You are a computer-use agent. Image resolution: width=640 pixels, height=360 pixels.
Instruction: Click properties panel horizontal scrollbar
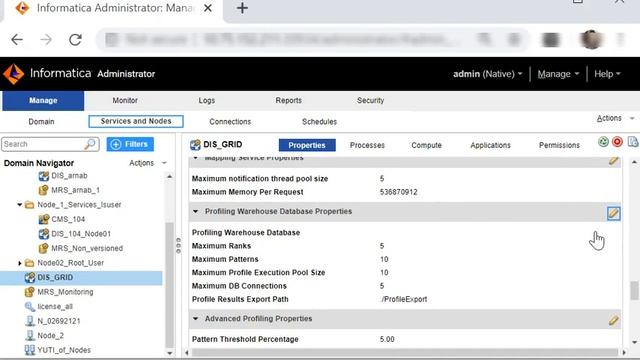pyautogui.click(x=405, y=352)
